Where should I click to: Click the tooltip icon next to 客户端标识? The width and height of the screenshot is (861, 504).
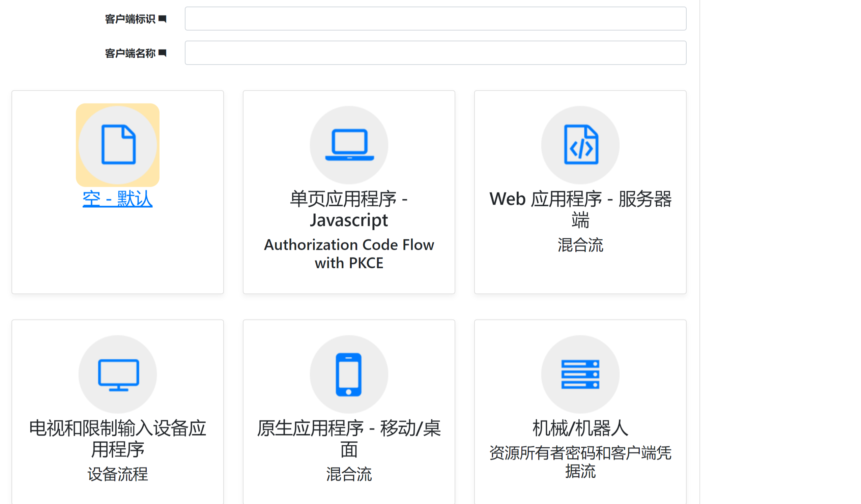[163, 19]
